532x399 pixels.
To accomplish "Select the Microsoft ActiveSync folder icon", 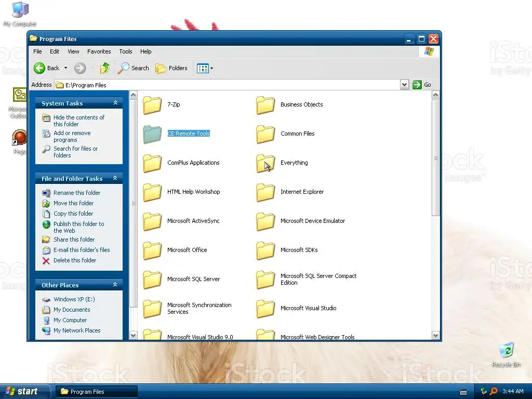I will [x=152, y=221].
